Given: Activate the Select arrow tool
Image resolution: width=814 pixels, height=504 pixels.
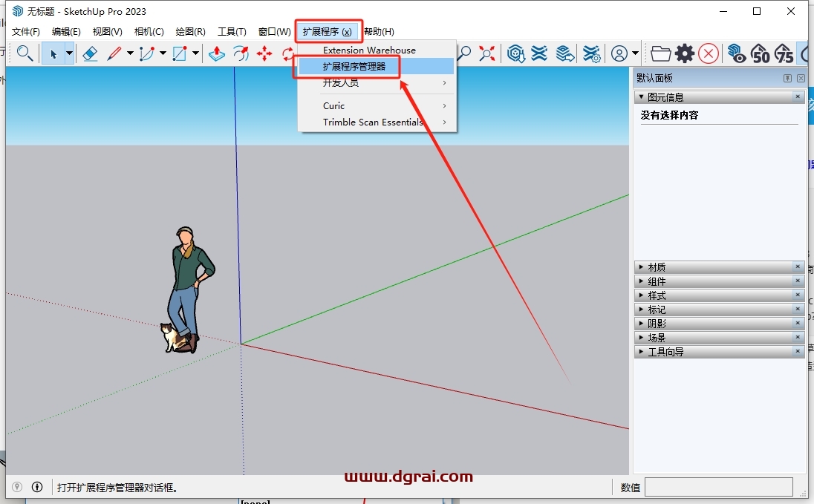Looking at the screenshot, I should point(53,53).
